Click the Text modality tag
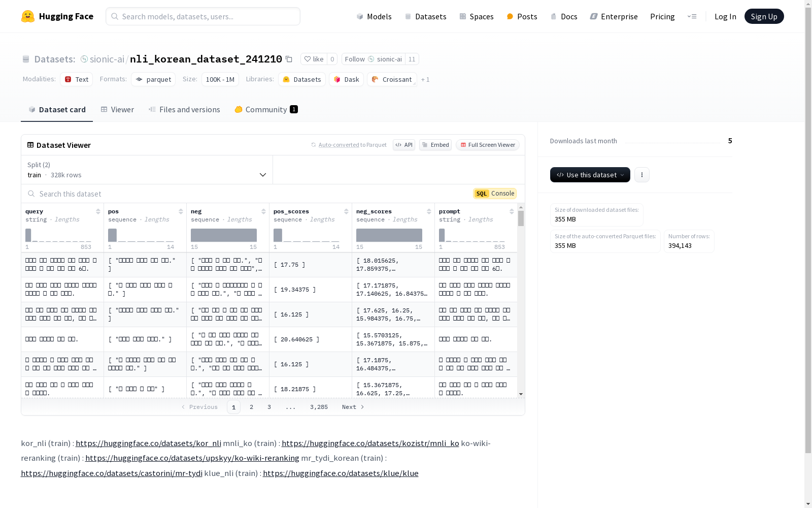 (76, 79)
